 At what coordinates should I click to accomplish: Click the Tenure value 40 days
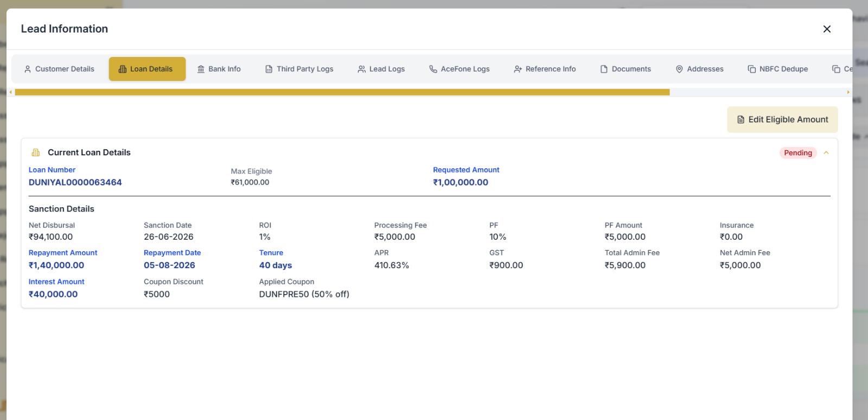276,265
